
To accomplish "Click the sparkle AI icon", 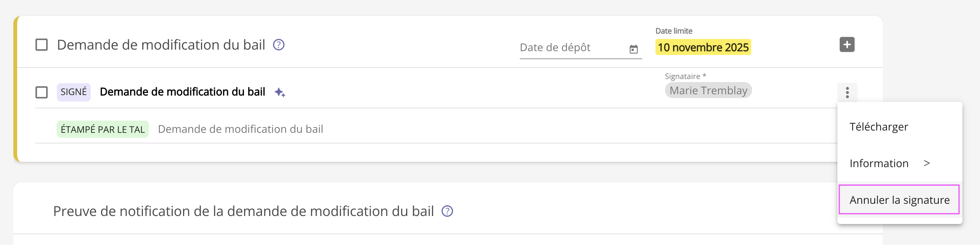I will click(280, 92).
